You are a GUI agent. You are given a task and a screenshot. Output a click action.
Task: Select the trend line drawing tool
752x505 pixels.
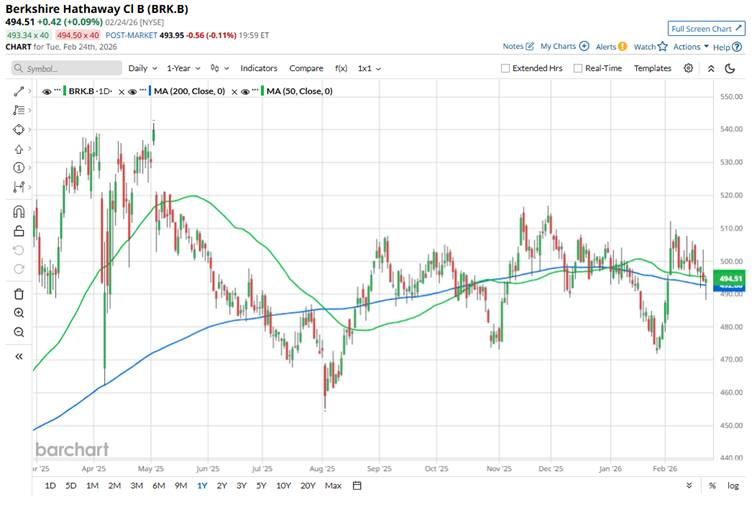pyautogui.click(x=19, y=91)
